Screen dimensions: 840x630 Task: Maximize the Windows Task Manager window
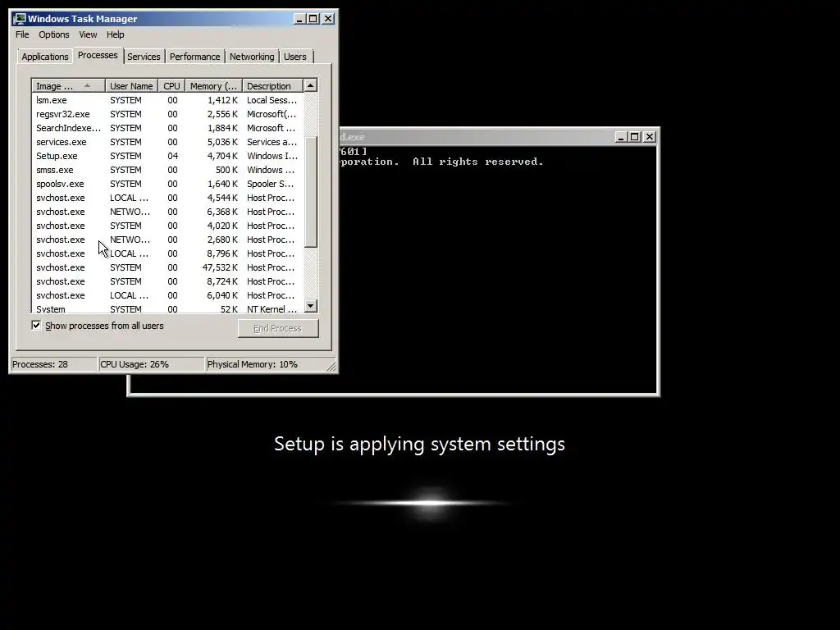point(313,19)
